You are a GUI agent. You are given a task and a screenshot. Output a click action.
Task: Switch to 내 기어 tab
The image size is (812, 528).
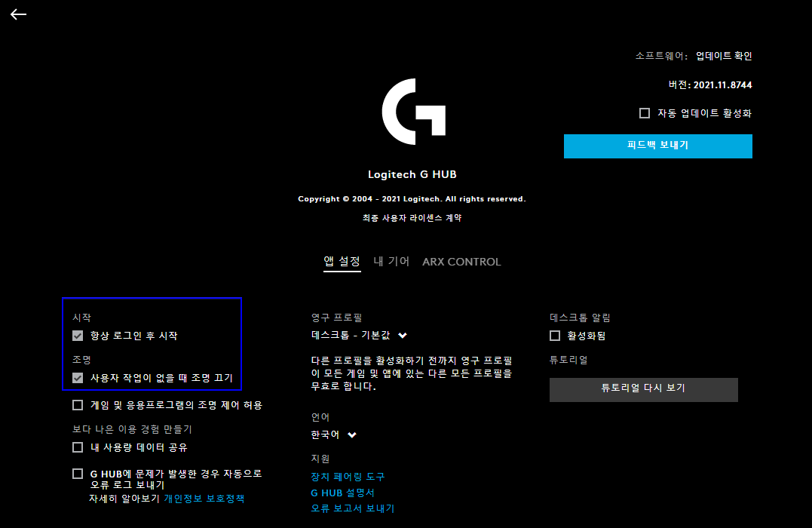pos(391,262)
